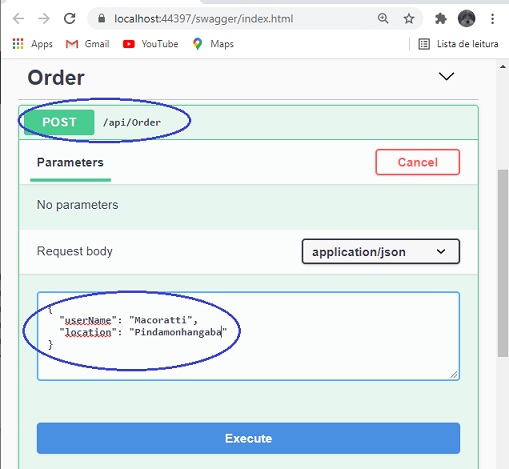Open the Apps grid shortcut
Image resolution: width=509 pixels, height=469 pixels.
[32, 44]
